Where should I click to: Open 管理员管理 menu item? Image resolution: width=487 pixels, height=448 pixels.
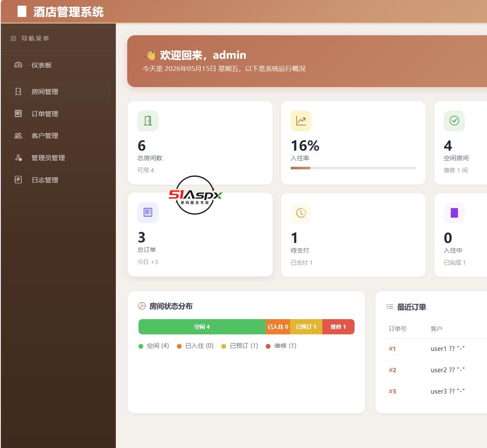tap(58, 158)
